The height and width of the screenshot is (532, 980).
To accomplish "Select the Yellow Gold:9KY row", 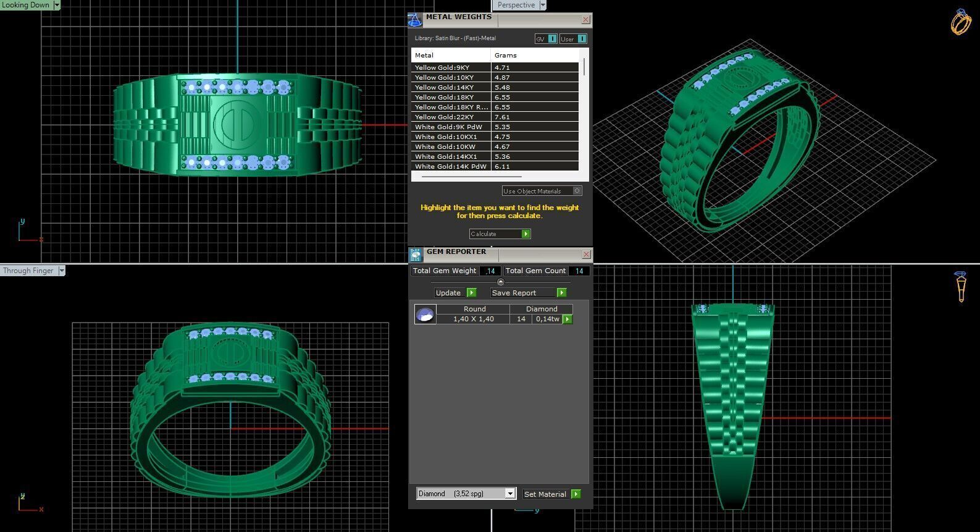I will pos(495,67).
